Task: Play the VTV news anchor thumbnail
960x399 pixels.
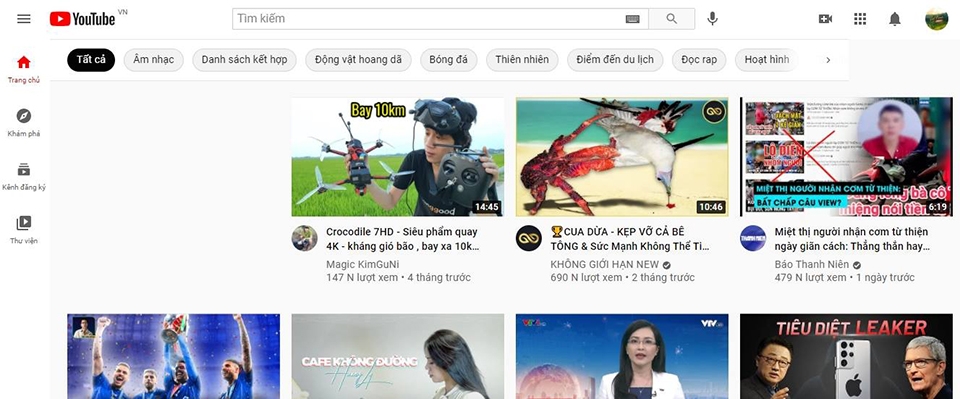Action: point(622,356)
